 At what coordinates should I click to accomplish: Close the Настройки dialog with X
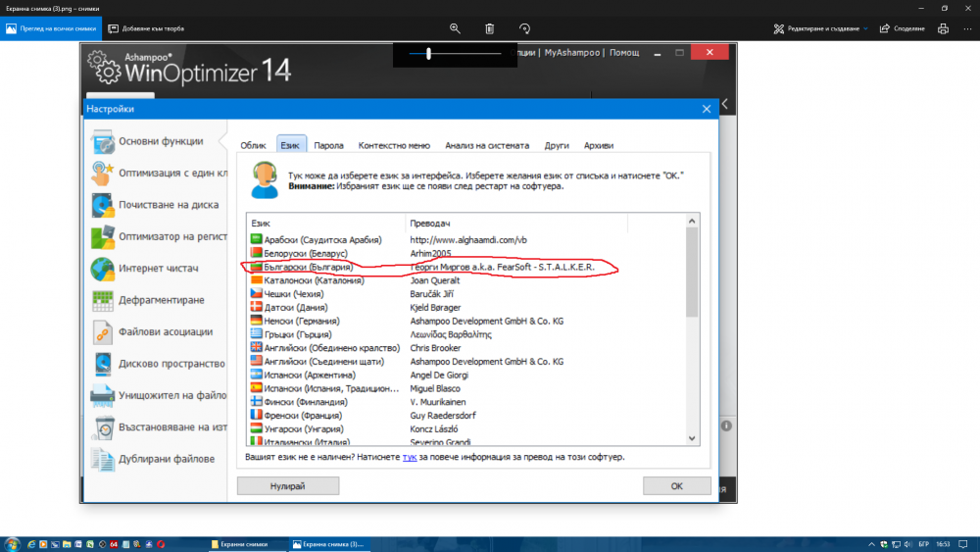coord(707,109)
